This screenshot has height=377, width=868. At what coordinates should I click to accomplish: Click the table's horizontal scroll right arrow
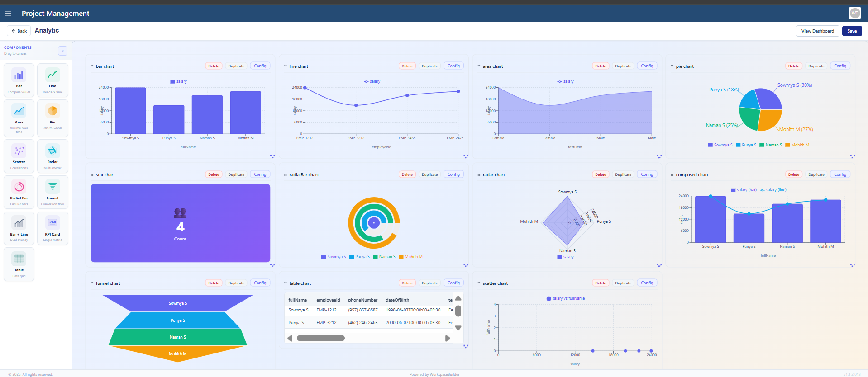(x=448, y=338)
